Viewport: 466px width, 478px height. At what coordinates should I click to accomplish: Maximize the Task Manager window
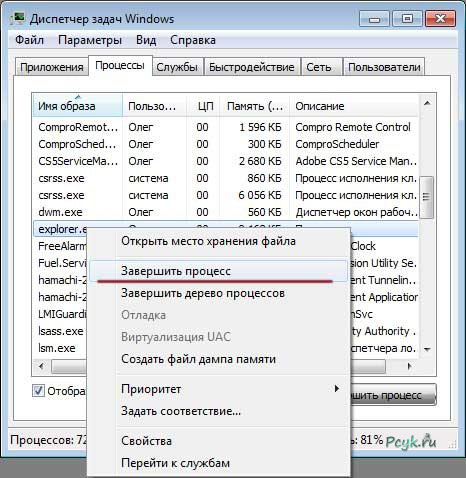point(407,19)
